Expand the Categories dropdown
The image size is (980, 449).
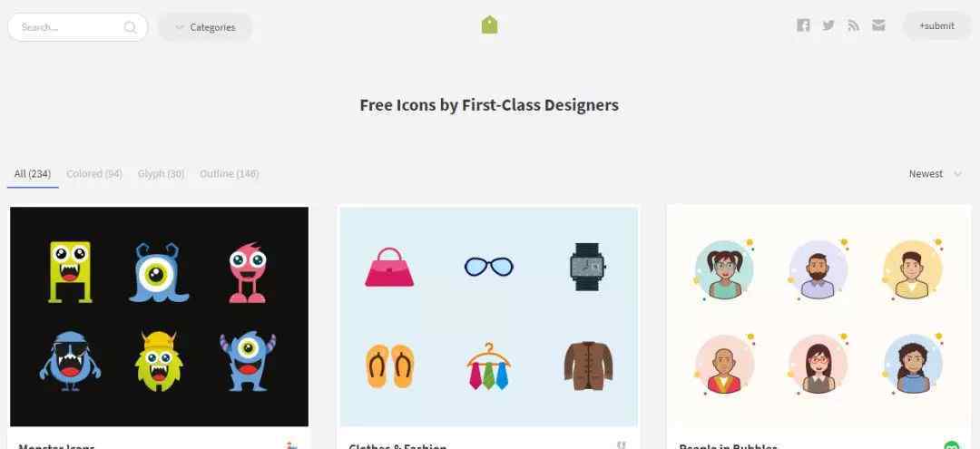(x=205, y=27)
